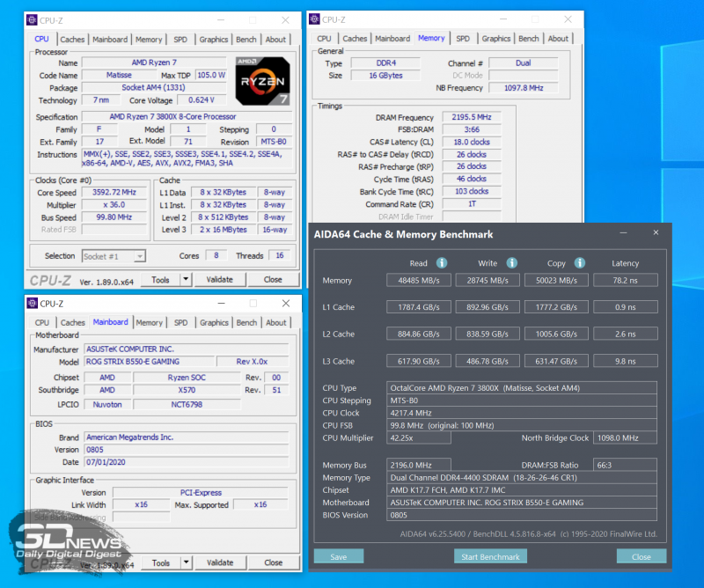The image size is (704, 588).
Task: Switch to Caches tab in CPU window
Action: pyautogui.click(x=72, y=40)
